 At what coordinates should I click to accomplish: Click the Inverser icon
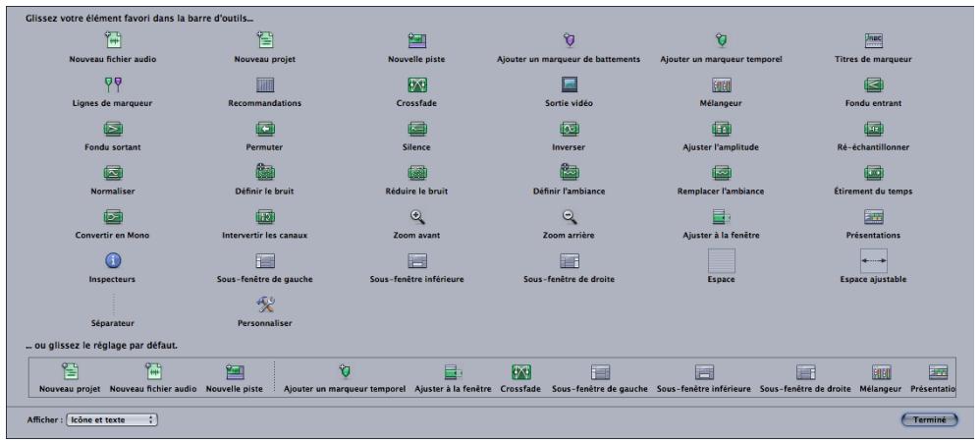569,130
